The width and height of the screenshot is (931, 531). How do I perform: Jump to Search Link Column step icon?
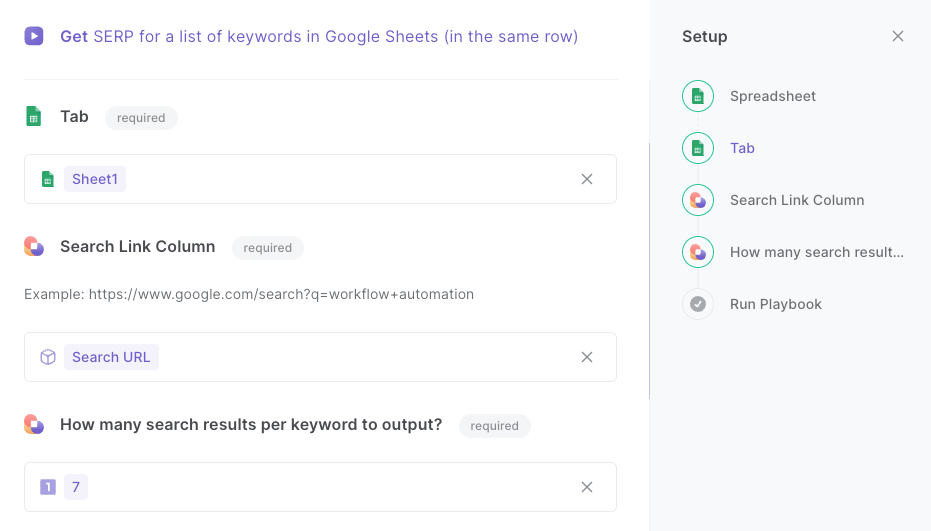698,200
